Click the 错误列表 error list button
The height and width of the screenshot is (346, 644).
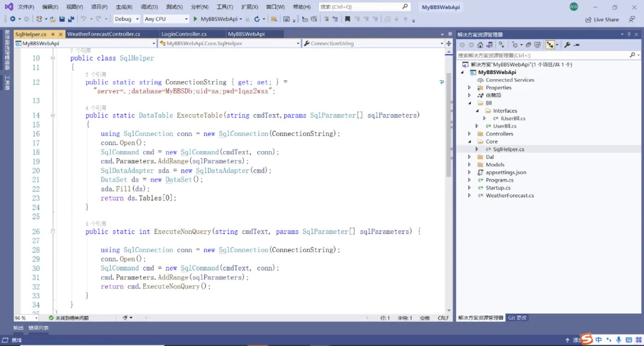coord(38,328)
